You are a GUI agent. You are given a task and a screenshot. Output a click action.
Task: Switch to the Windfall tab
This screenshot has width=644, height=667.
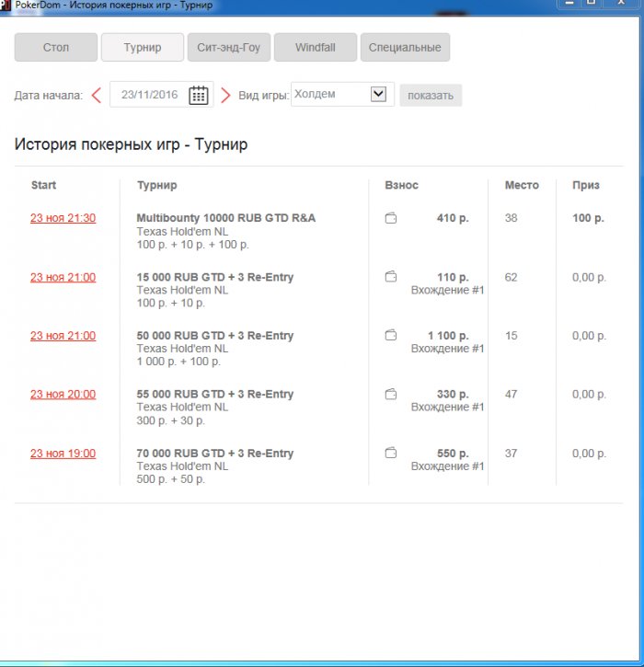(x=316, y=47)
